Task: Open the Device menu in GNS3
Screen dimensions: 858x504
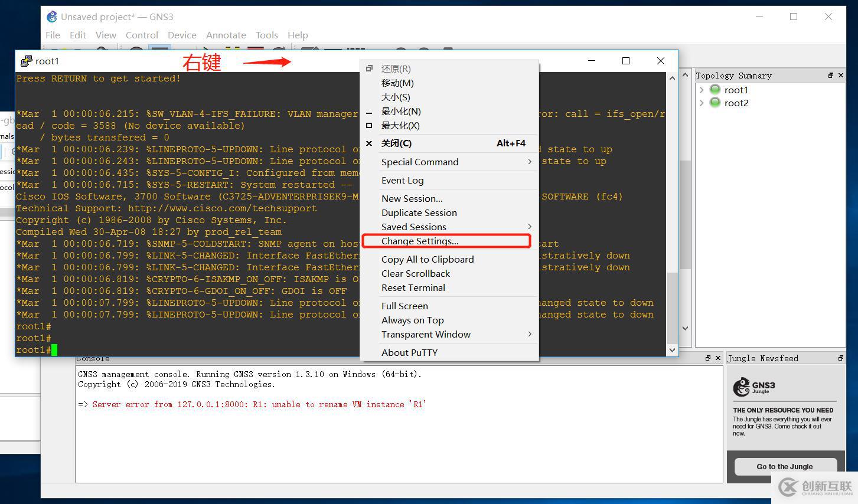Action: point(182,35)
